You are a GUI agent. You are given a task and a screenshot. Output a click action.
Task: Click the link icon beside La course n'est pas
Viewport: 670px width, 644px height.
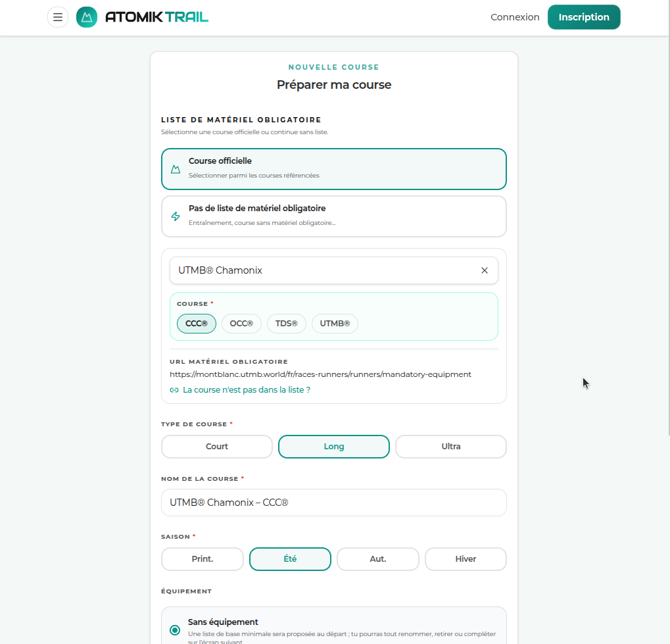coord(174,390)
